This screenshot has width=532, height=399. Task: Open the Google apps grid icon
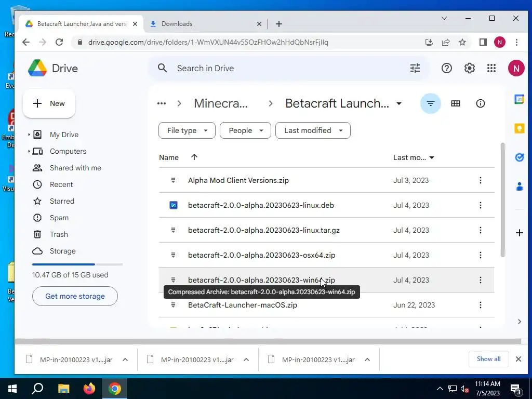click(491, 68)
